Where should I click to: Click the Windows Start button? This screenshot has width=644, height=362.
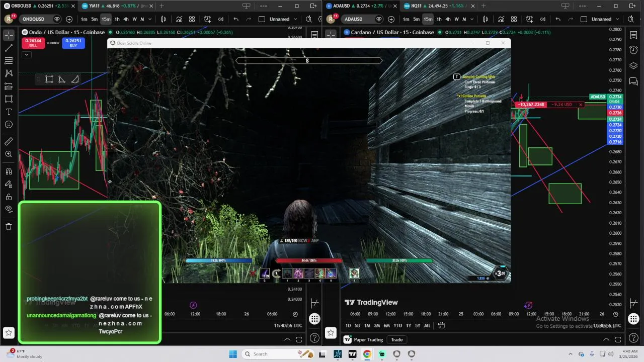tap(233, 354)
